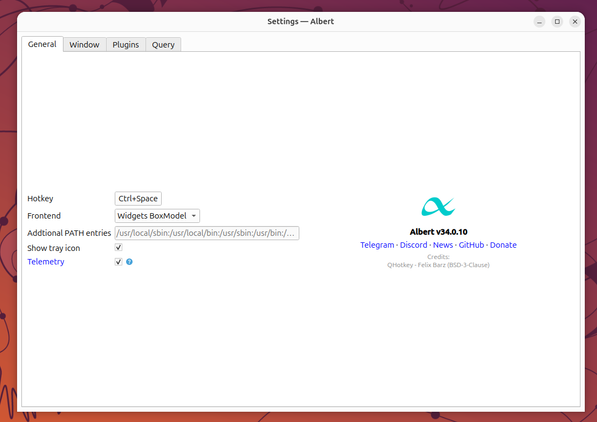Click the Show tray icon label
Image resolution: width=597 pixels, height=422 pixels.
pyautogui.click(x=54, y=248)
